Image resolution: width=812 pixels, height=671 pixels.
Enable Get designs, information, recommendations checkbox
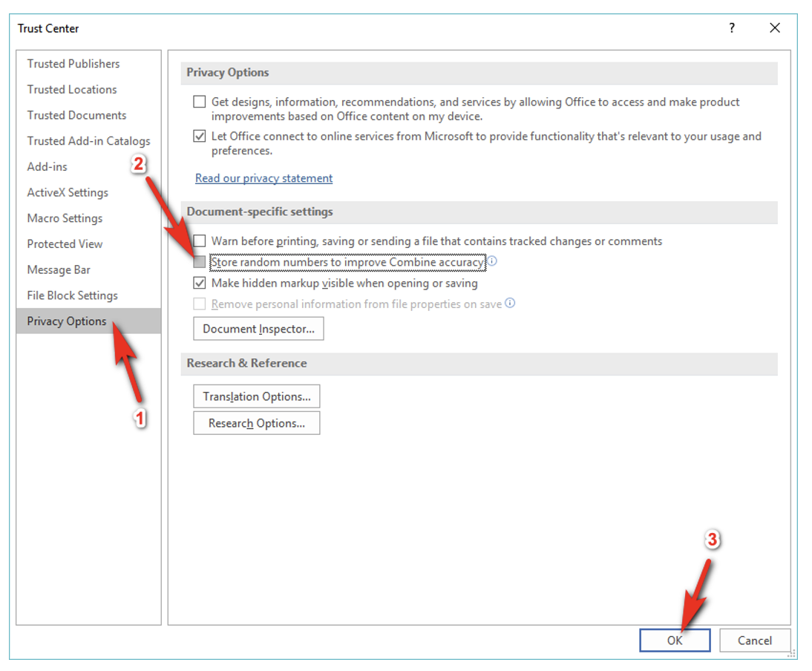pos(199,102)
